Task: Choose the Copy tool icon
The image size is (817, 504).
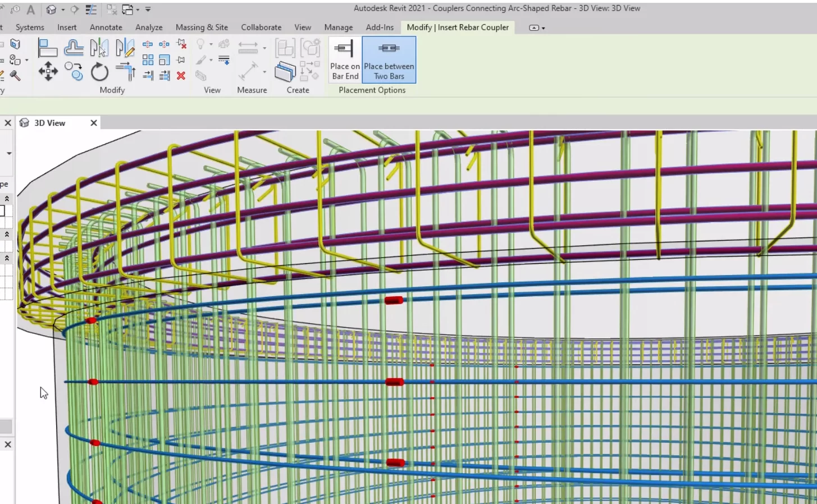Action: coord(74,72)
